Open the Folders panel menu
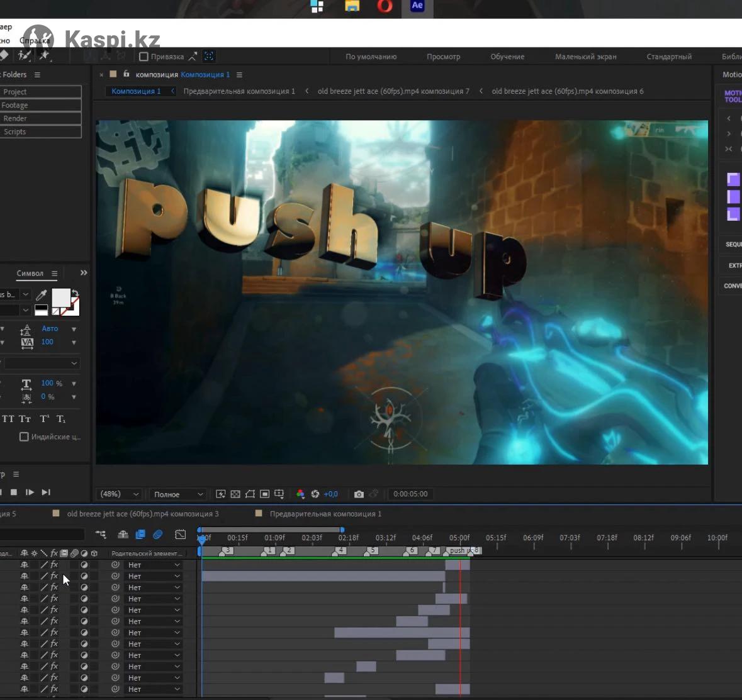 click(37, 75)
